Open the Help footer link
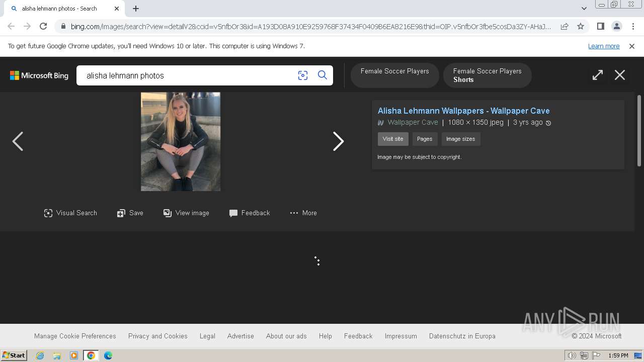The height and width of the screenshot is (362, 644). 326,336
